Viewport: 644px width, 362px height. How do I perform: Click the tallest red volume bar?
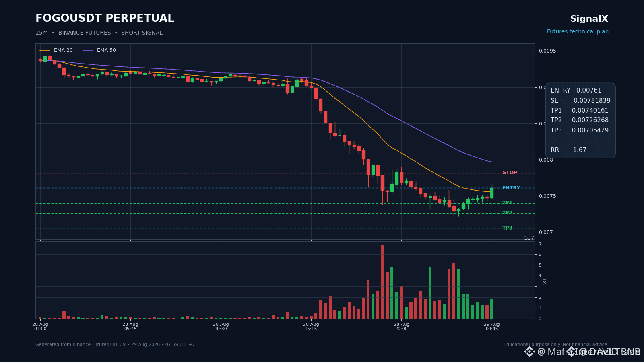click(382, 282)
